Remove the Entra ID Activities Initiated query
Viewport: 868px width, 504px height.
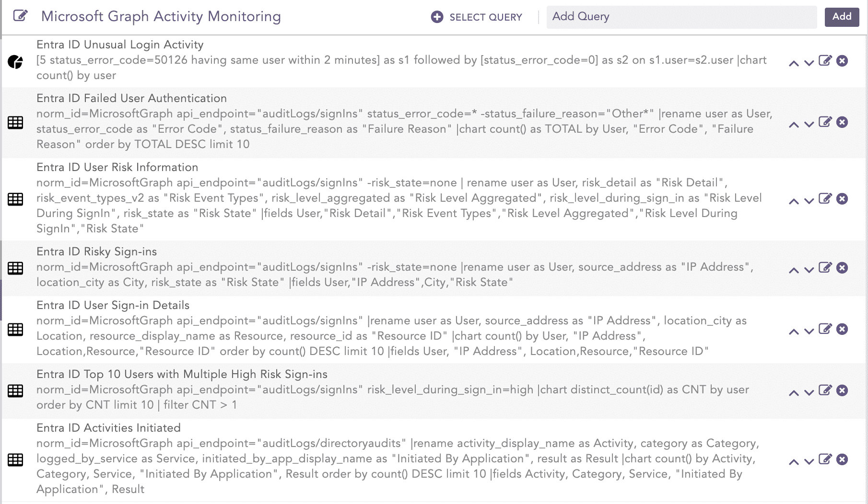(x=842, y=459)
